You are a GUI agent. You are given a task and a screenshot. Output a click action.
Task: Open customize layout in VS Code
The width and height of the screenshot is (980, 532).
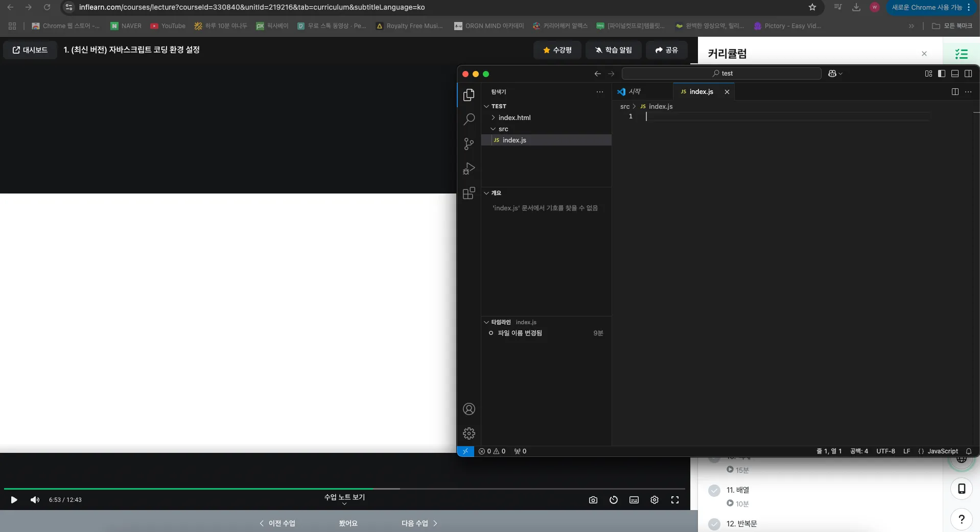tap(928, 74)
